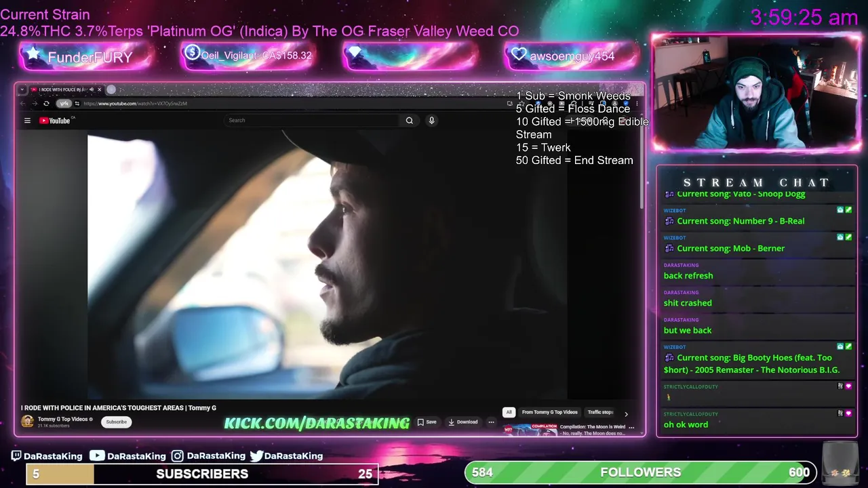Click the 'shit crashed' chat message

688,303
